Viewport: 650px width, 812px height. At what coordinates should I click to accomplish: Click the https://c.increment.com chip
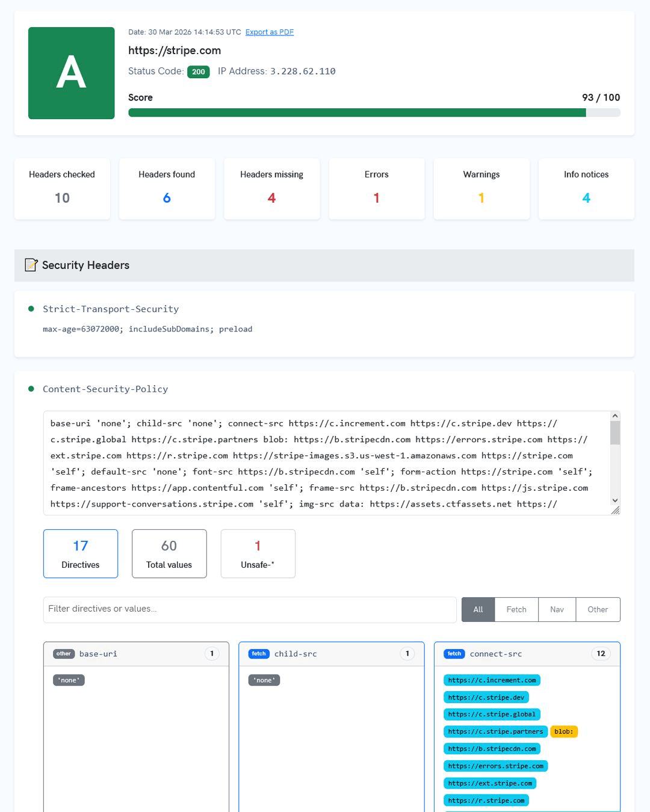tap(492, 680)
